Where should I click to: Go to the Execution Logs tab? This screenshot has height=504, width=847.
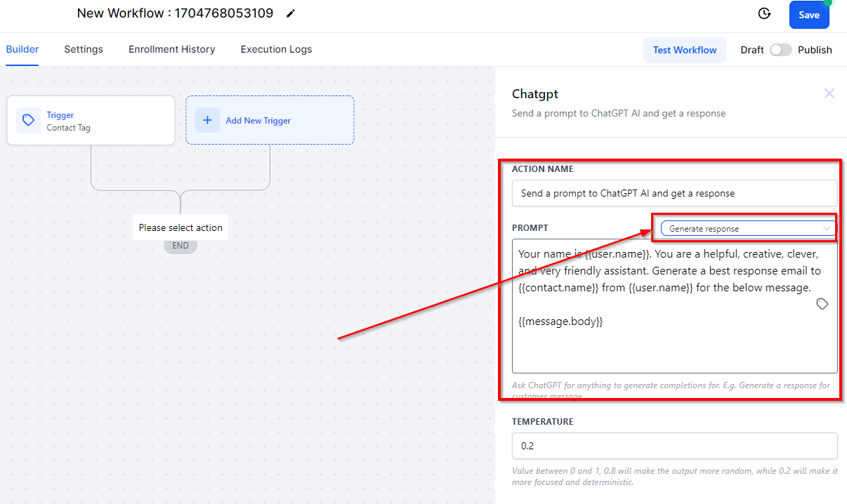(276, 49)
